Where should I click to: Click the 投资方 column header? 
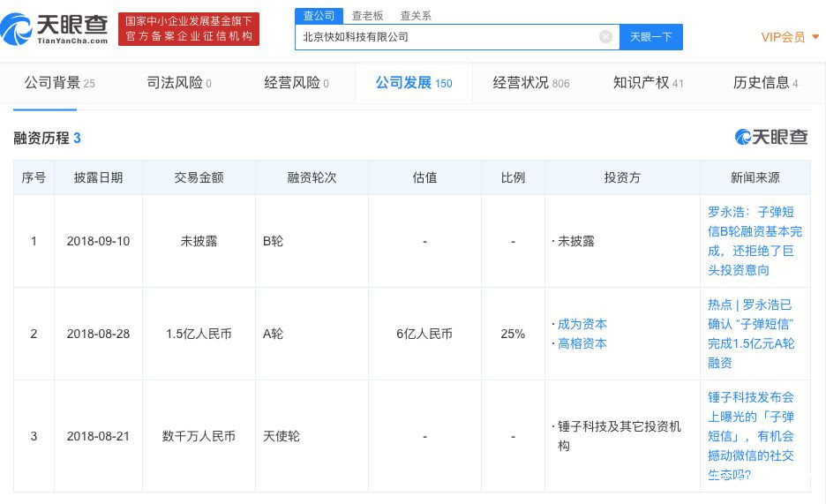point(622,177)
